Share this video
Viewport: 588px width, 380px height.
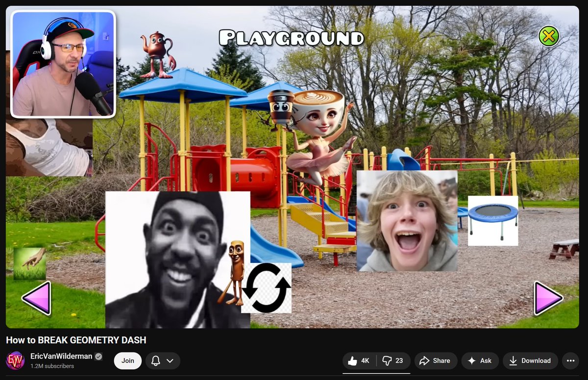pyautogui.click(x=436, y=361)
